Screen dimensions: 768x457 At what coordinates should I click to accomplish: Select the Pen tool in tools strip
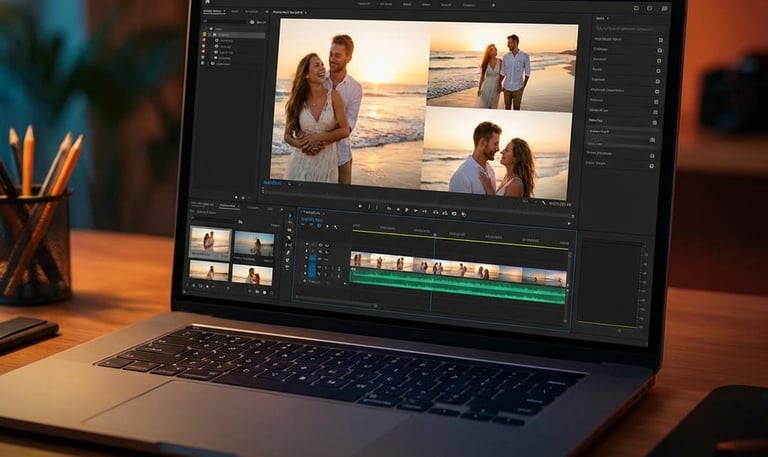[288, 253]
